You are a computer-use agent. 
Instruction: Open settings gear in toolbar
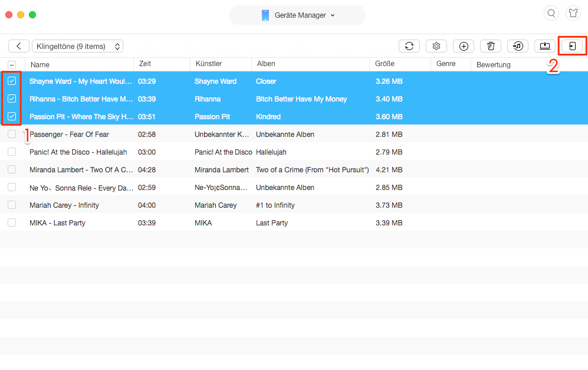coord(436,46)
